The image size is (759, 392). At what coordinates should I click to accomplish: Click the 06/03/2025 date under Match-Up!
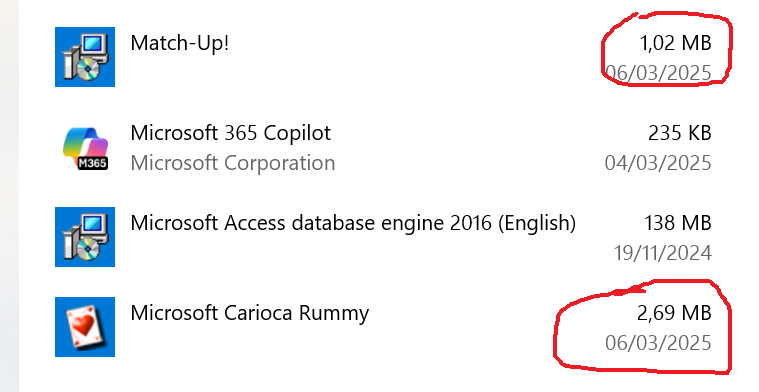pos(658,73)
